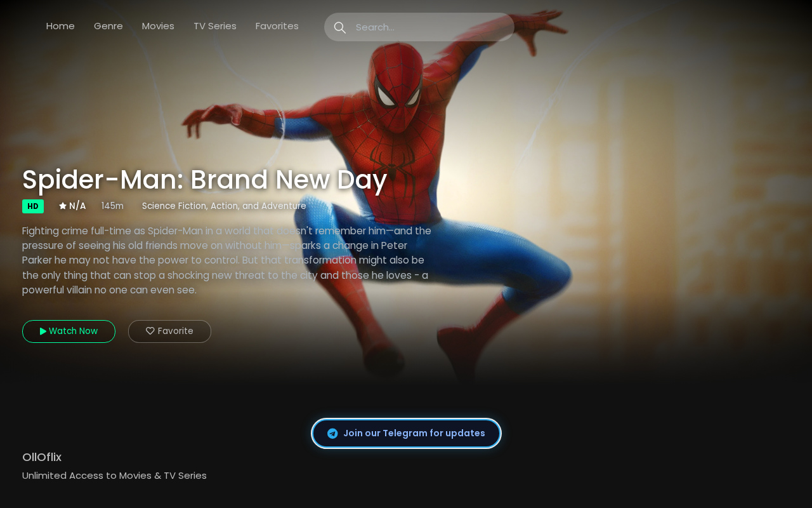Focus the Search input field
The height and width of the screenshot is (508, 812).
click(x=419, y=27)
